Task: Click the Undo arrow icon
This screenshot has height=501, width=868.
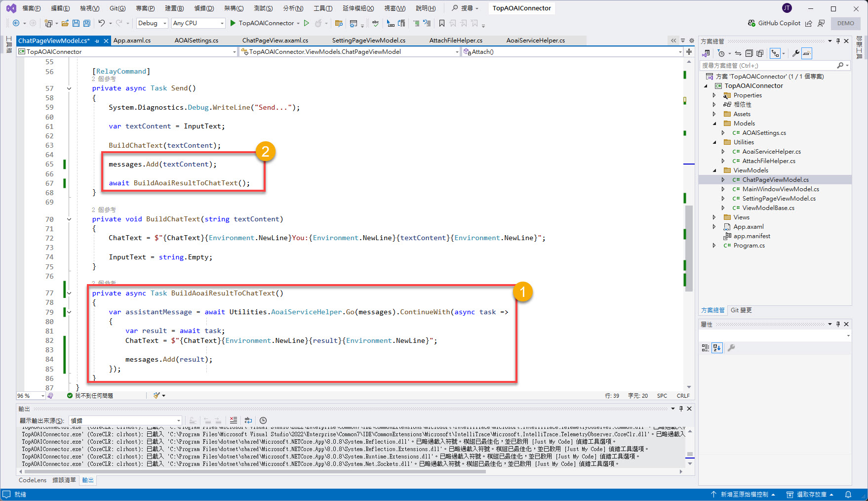Action: 101,23
